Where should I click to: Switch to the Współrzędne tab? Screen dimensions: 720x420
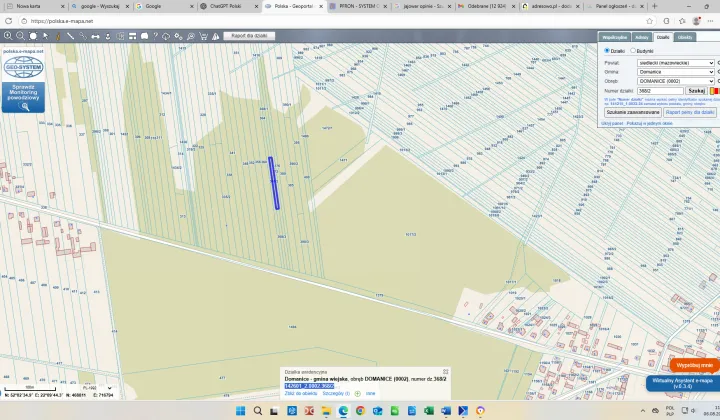click(614, 37)
